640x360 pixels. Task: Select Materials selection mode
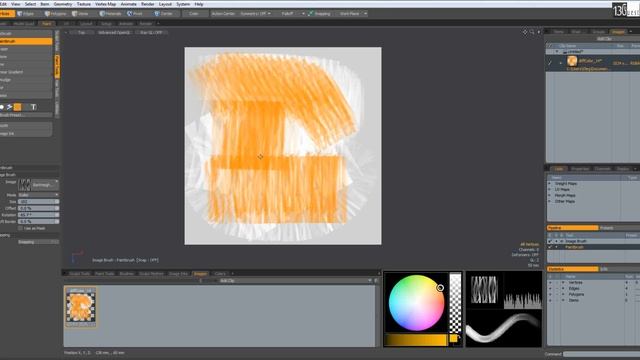coord(110,13)
